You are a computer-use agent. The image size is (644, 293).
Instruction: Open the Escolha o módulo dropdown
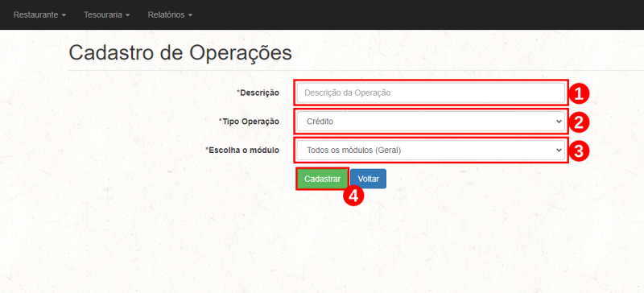click(431, 151)
